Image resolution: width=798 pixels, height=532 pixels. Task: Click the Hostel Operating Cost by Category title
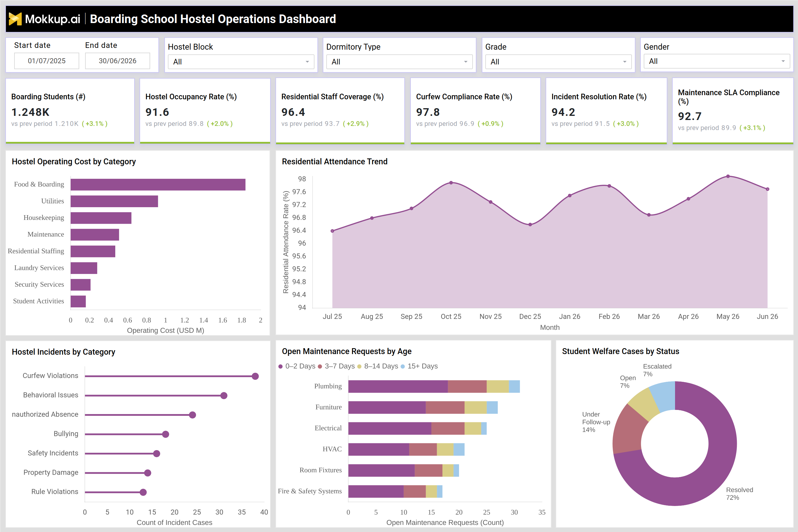74,161
